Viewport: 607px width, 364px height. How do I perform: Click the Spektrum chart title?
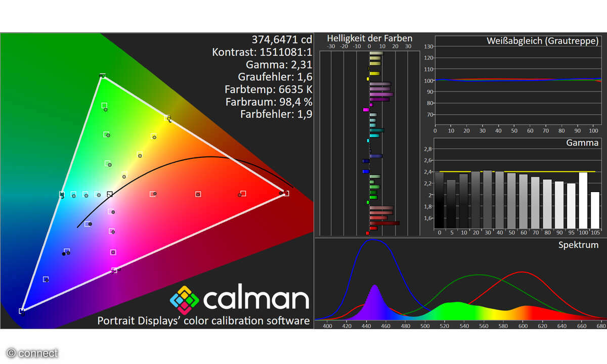tap(578, 245)
